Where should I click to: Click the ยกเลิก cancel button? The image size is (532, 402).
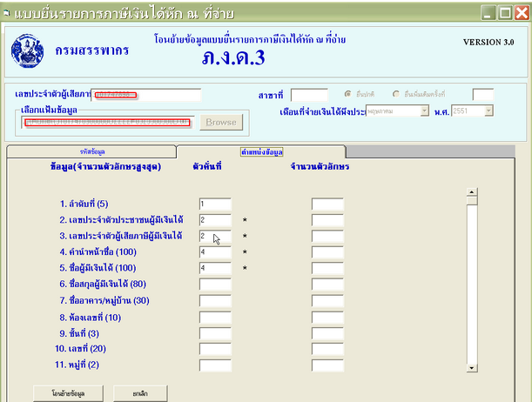(x=140, y=393)
